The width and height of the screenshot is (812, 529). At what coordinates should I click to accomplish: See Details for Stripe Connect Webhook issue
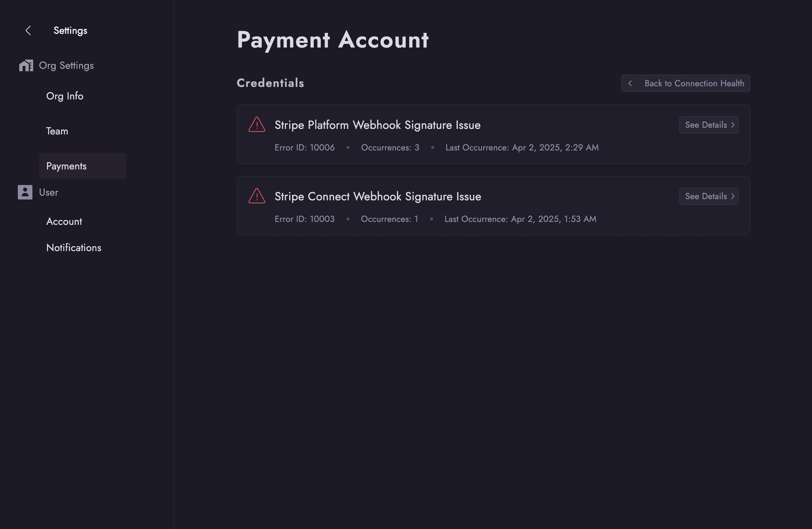click(x=706, y=197)
